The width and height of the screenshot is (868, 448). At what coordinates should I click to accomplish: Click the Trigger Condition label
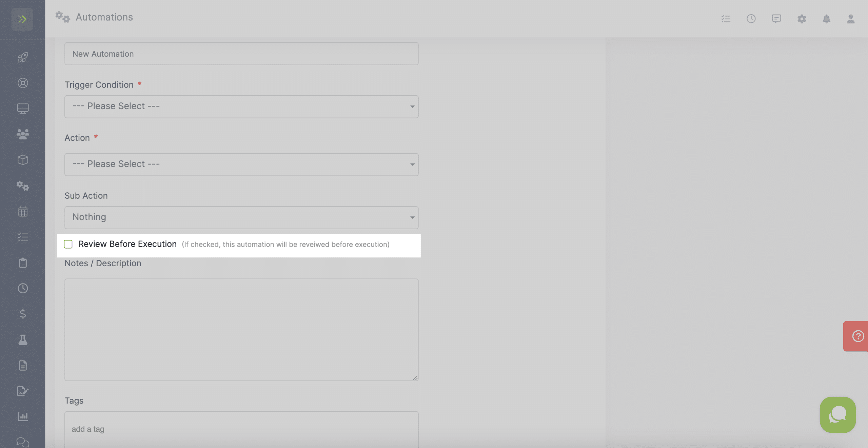[99, 85]
